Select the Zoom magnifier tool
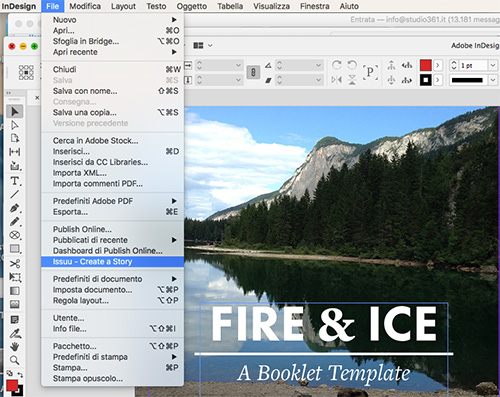This screenshot has width=500, height=397. (15, 360)
